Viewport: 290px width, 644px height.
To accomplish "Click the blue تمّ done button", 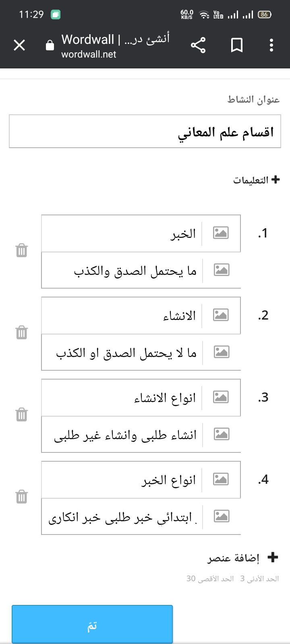I will click(92, 624).
